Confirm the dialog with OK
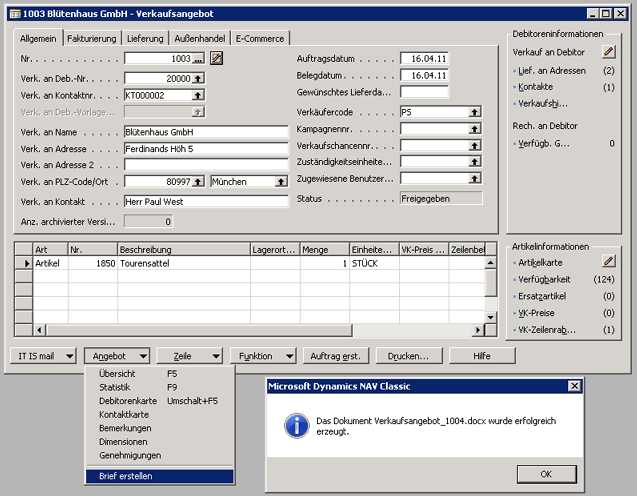637x496 pixels. pos(546,474)
